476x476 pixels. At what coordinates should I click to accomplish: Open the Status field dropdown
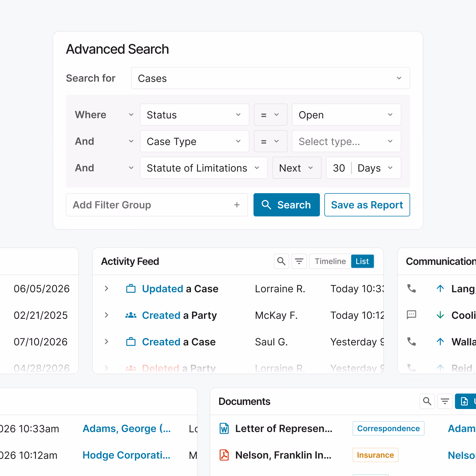[x=195, y=115]
